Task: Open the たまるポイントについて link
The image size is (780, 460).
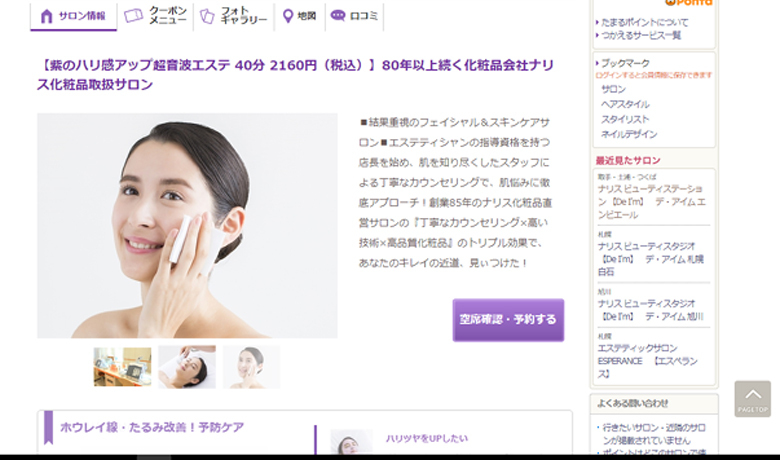Action: pos(645,22)
